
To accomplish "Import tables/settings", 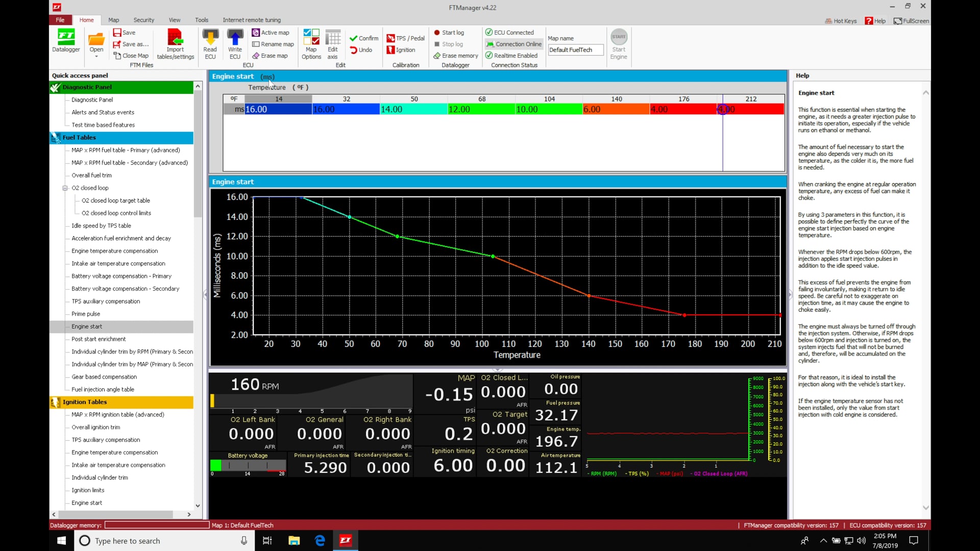I will [x=175, y=43].
